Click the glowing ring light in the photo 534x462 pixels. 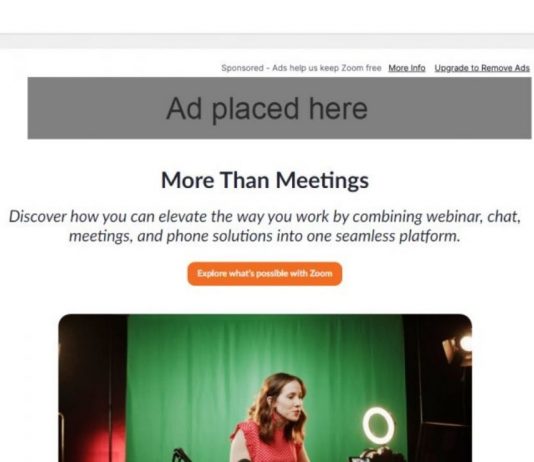(378, 426)
